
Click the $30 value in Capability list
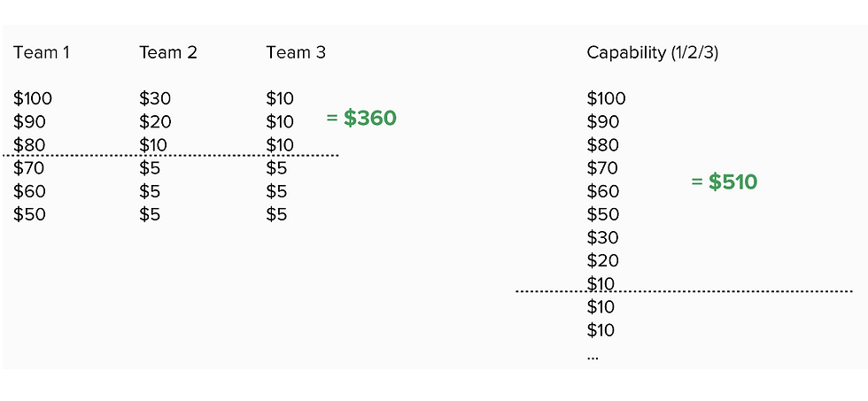point(603,237)
